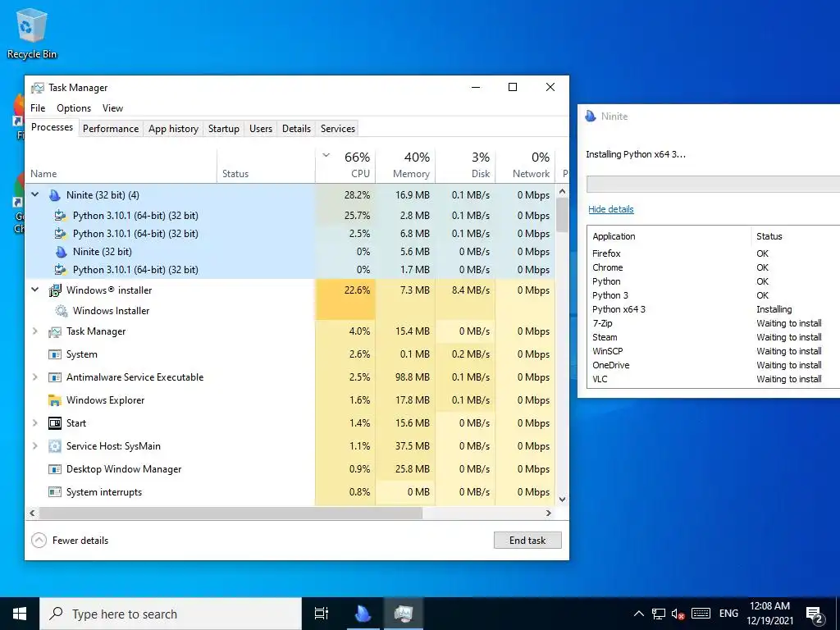Sort by the Name column header

click(x=121, y=165)
